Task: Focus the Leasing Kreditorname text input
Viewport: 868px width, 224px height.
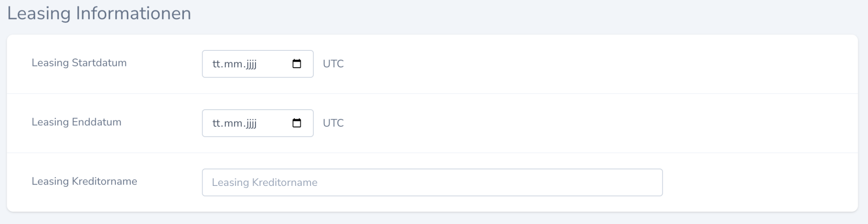Action: pyautogui.click(x=432, y=183)
